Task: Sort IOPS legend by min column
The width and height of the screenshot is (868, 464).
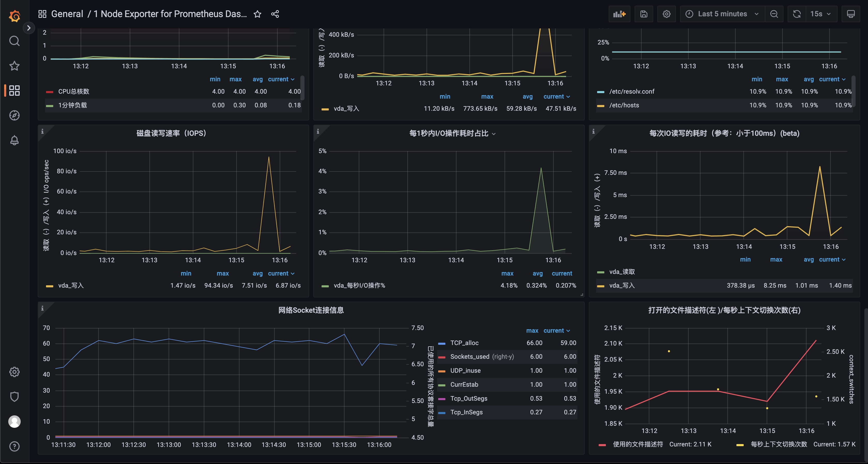Action: pyautogui.click(x=186, y=273)
